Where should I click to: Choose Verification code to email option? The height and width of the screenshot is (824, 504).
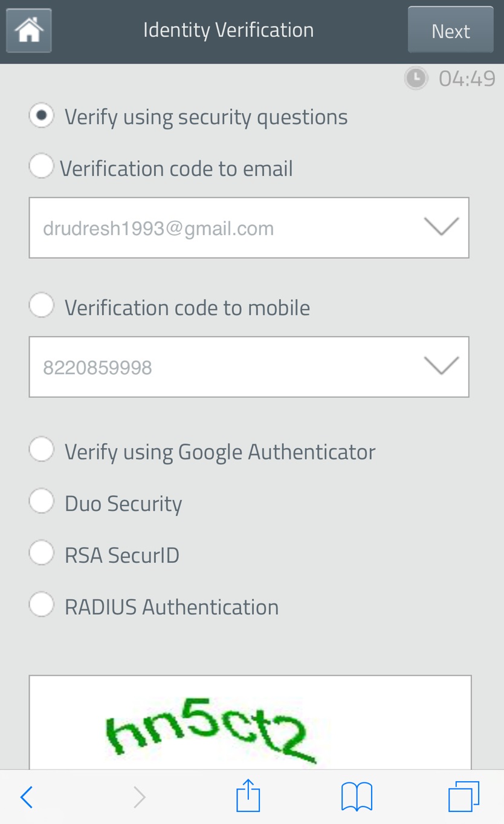click(42, 166)
